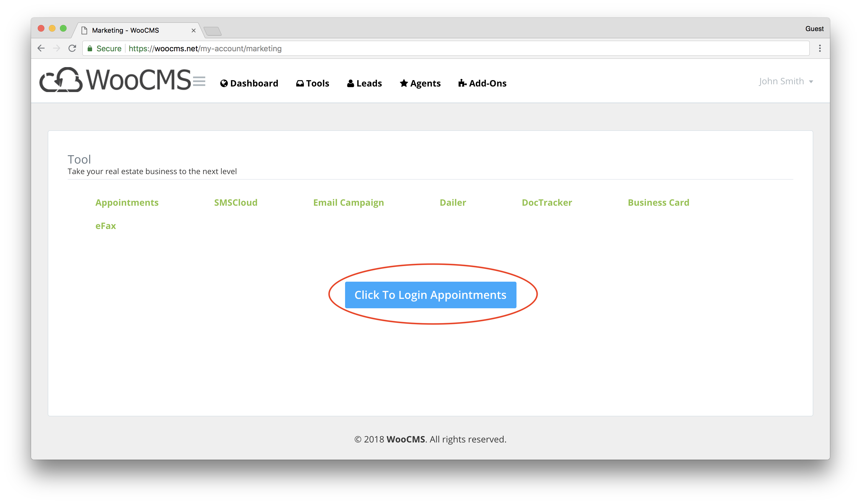Click 'Take your real estate business' tagline
The height and width of the screenshot is (504, 861).
coord(152,171)
